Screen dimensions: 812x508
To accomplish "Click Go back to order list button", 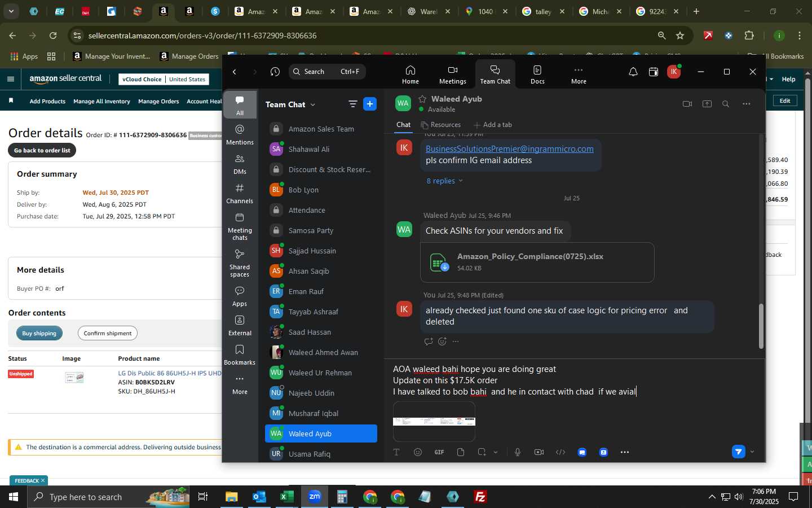I will coord(42,150).
